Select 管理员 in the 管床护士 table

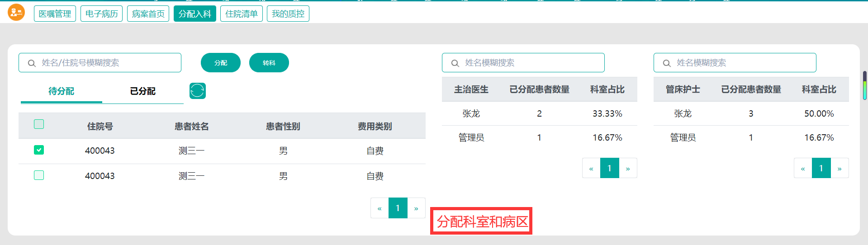pyautogui.click(x=683, y=137)
